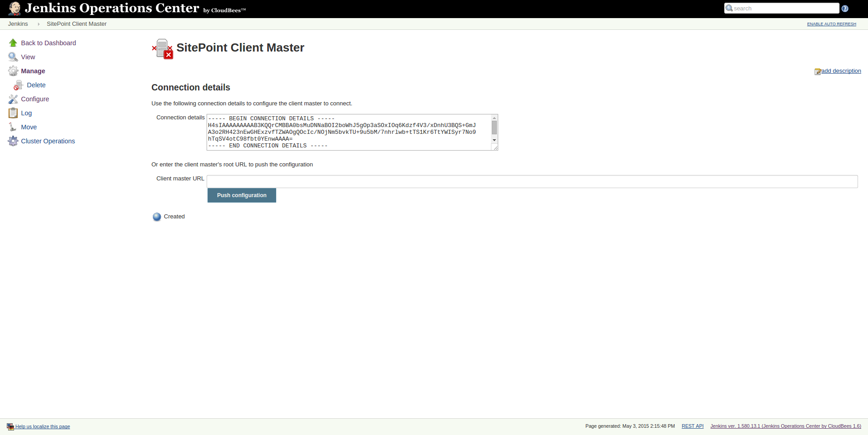This screenshot has height=435, width=868.
Task: Select Move in the sidebar
Action: [x=29, y=127]
